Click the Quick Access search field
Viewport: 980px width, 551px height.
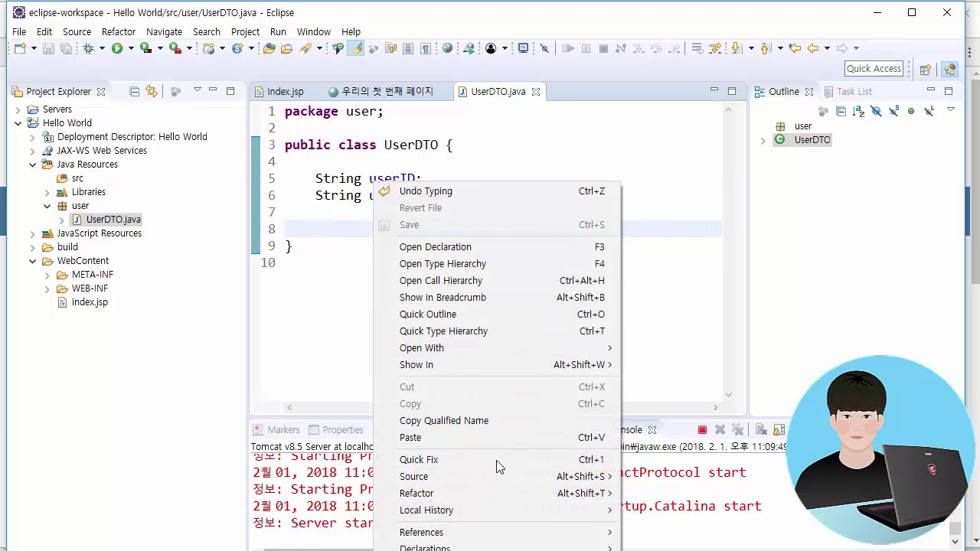click(x=874, y=68)
